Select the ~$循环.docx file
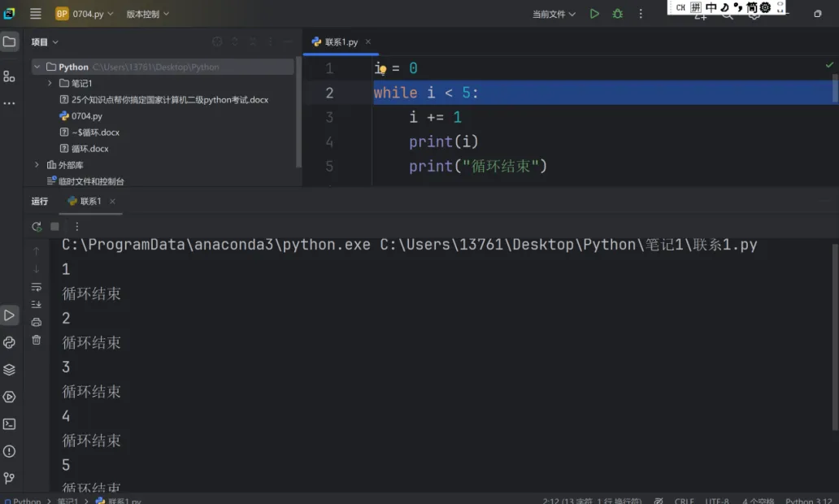This screenshot has width=839, height=504. 95,133
